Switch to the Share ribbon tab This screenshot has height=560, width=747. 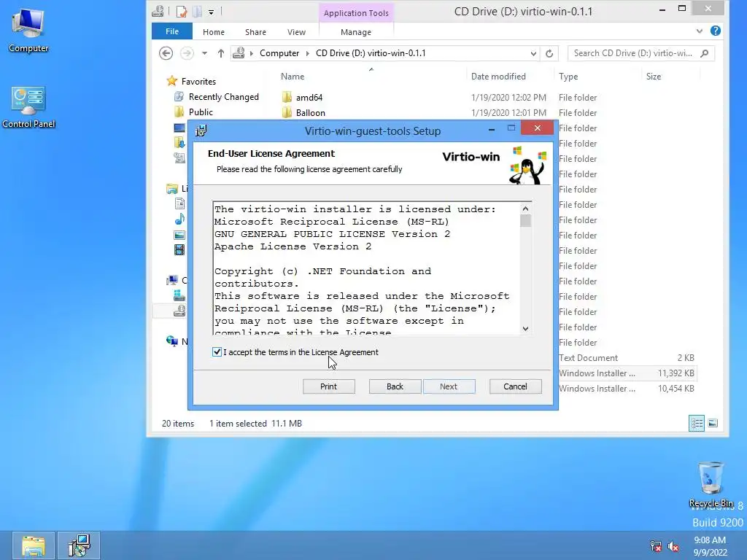point(255,32)
